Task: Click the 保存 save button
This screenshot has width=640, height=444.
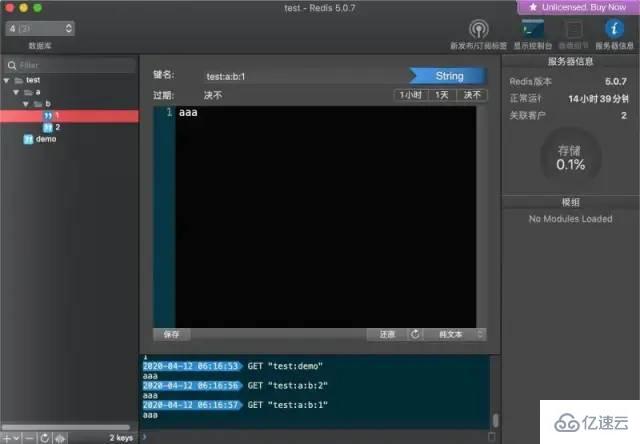Action: (x=171, y=334)
